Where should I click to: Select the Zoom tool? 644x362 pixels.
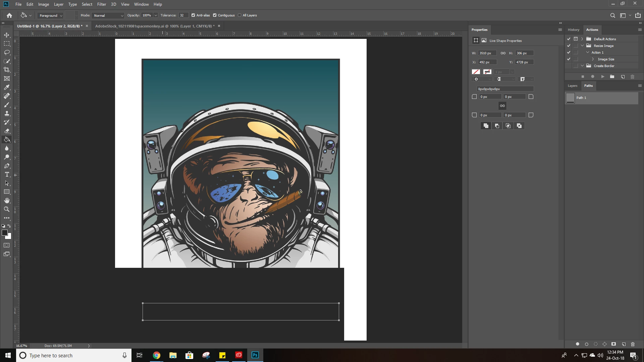tap(7, 209)
